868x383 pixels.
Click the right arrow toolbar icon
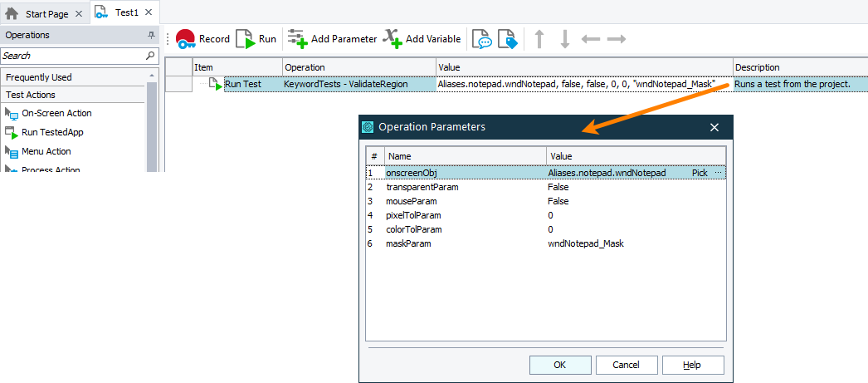click(616, 39)
